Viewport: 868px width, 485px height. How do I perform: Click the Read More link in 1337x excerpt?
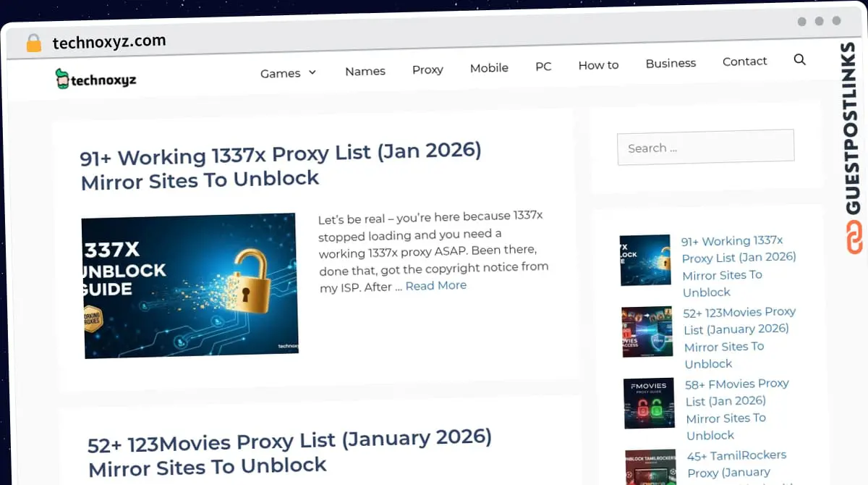[x=435, y=286]
